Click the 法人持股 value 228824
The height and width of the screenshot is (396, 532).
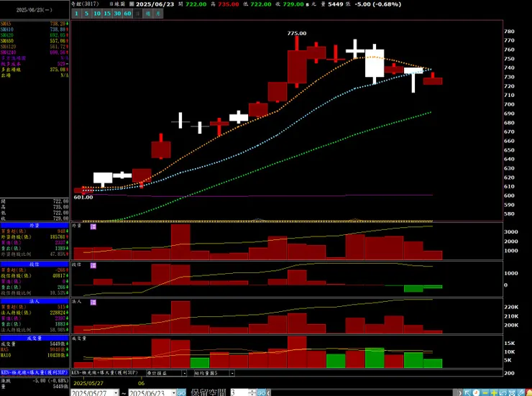click(58, 313)
